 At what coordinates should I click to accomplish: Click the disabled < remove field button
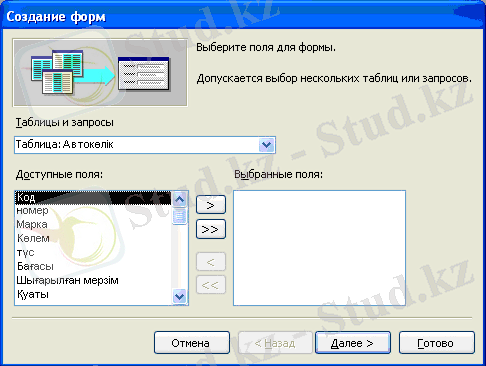(211, 262)
